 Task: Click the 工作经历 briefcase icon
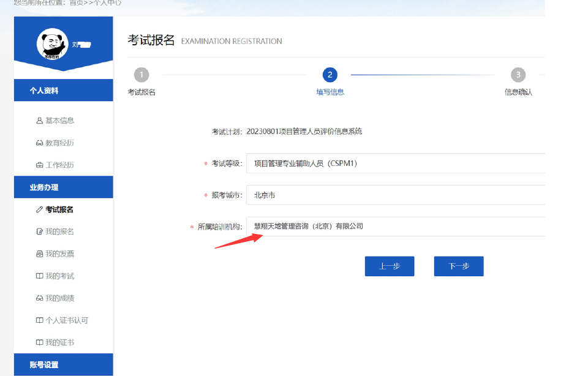[x=40, y=165]
